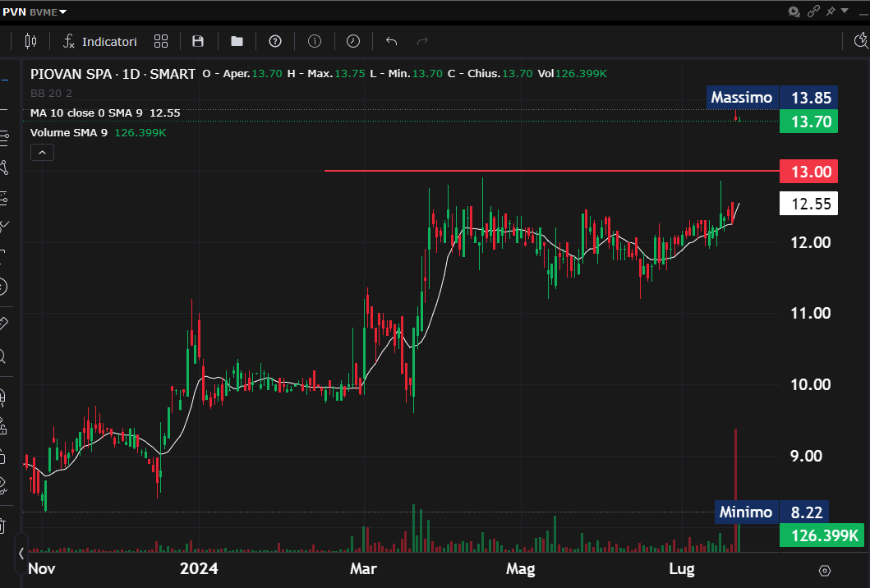The image size is (870, 588).
Task: Open the chart layout grid selector
Action: tap(161, 41)
